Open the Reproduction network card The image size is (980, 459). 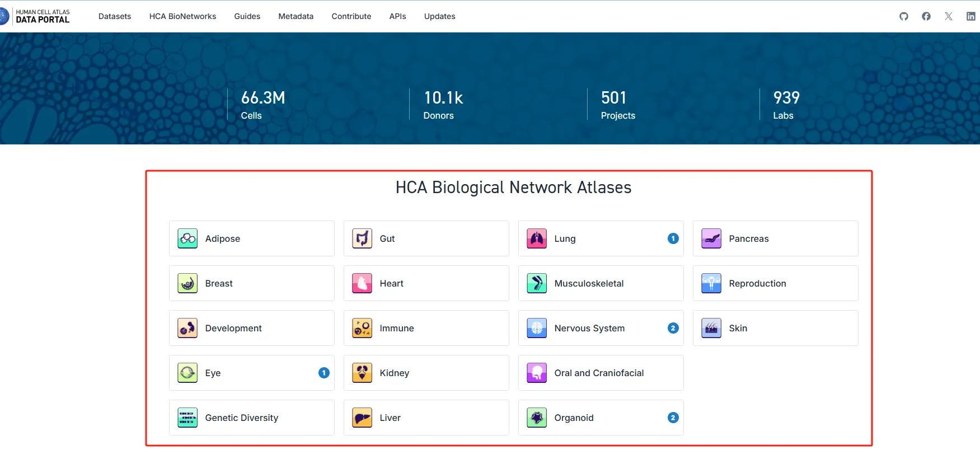[x=775, y=283]
